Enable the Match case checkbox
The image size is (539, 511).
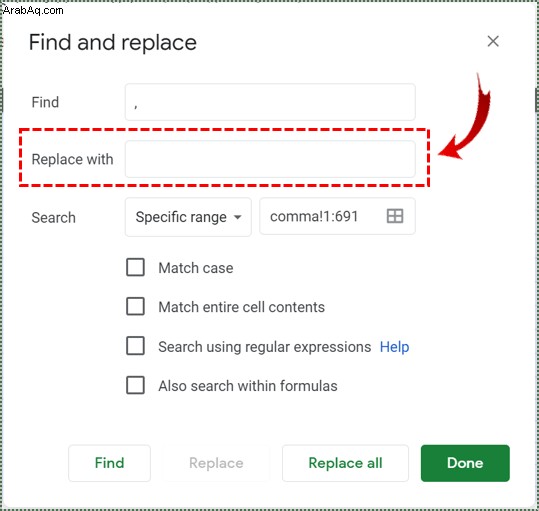(135, 267)
